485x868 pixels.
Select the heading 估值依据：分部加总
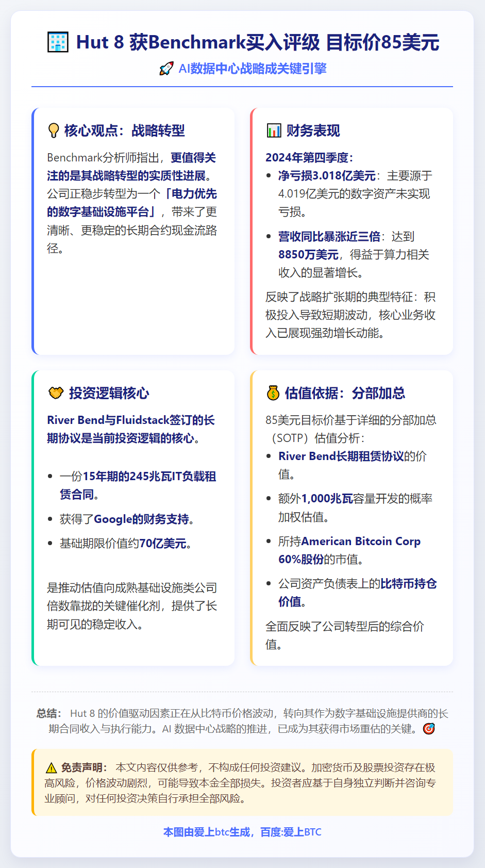click(x=345, y=393)
